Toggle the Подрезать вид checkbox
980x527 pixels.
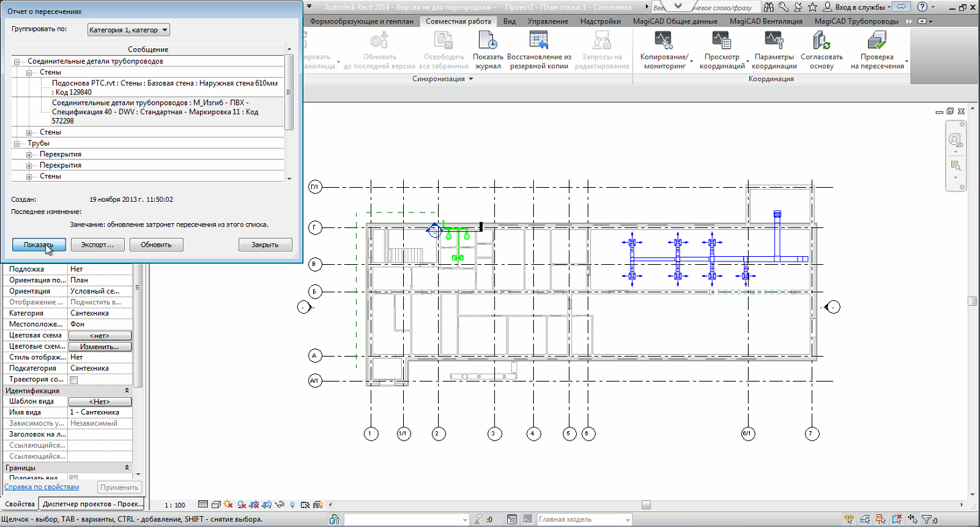[x=74, y=478]
